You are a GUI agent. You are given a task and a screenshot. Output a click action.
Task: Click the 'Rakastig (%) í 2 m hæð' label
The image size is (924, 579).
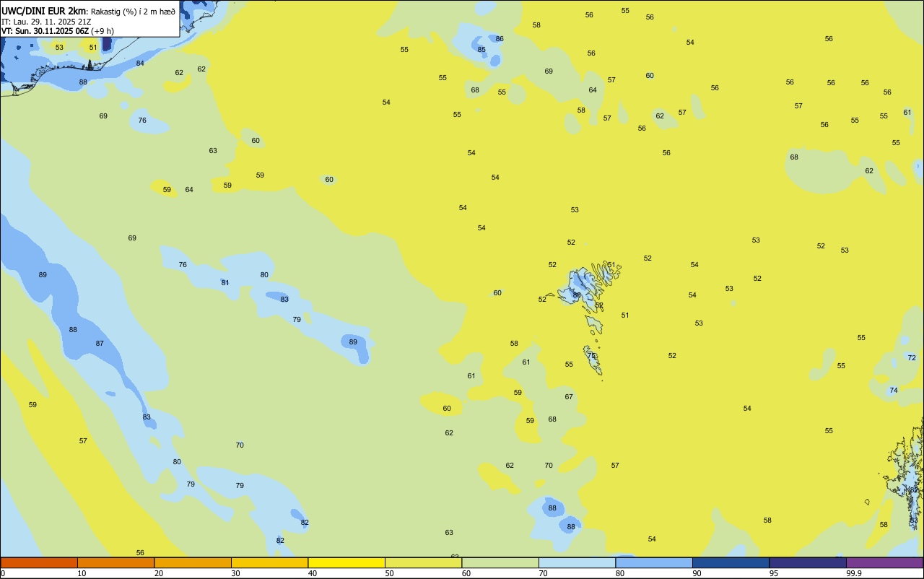coord(133,12)
